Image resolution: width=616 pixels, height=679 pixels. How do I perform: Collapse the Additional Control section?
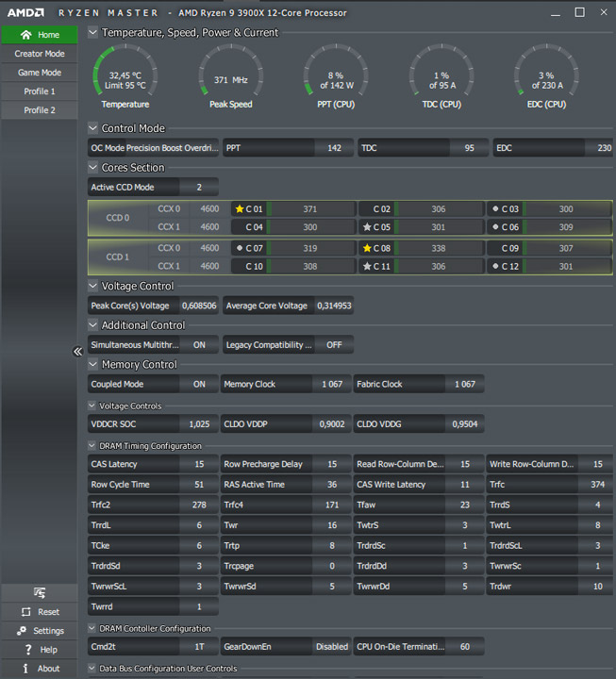coord(92,324)
